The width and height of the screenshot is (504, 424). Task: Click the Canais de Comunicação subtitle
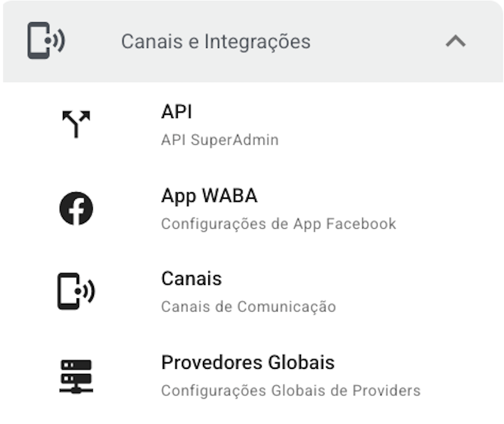[x=248, y=307]
